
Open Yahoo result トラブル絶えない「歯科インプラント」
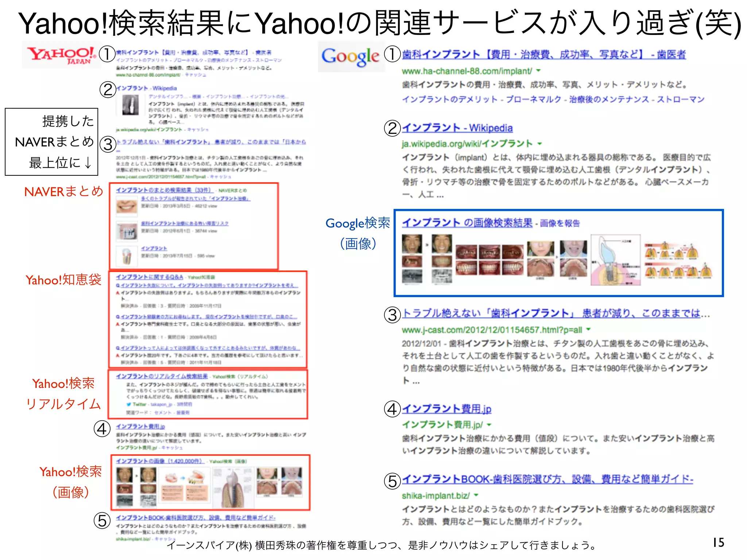pos(211,142)
